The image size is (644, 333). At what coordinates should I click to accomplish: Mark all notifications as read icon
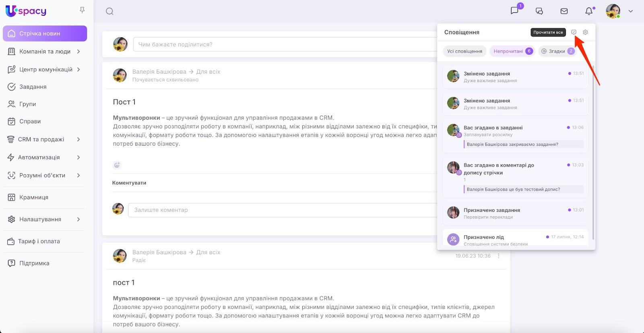click(x=574, y=32)
